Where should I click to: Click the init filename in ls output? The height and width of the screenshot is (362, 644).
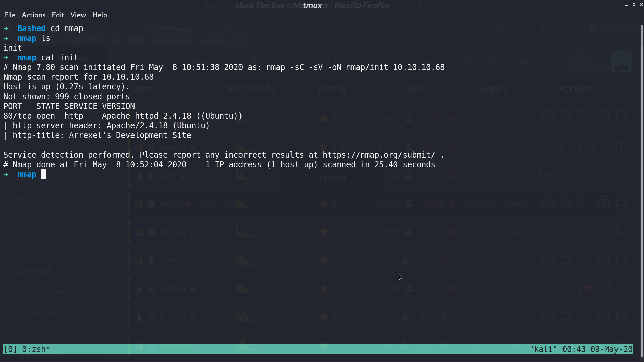[x=13, y=48]
